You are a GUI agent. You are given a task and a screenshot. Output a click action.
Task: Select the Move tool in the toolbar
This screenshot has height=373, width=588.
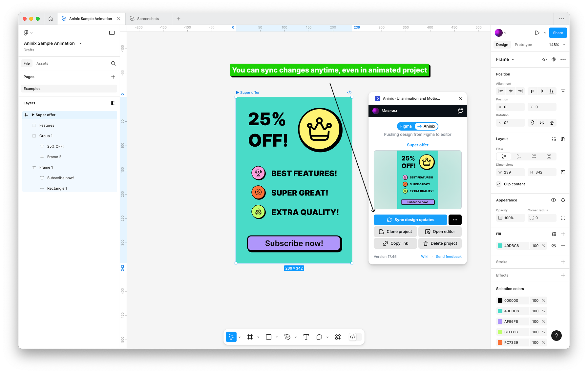[231, 337]
